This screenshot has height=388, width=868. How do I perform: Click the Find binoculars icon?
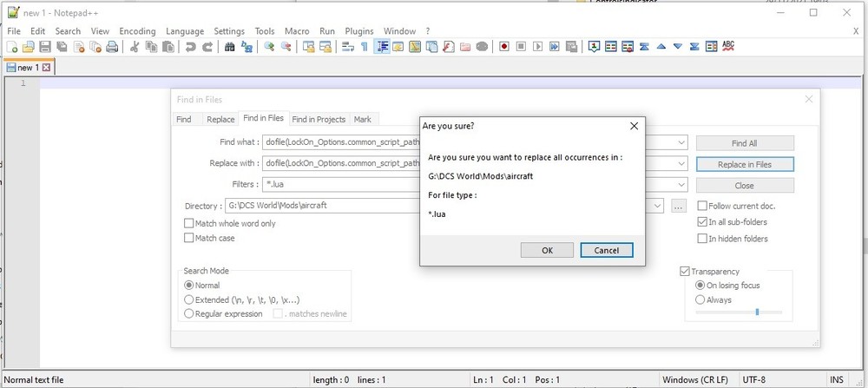230,47
